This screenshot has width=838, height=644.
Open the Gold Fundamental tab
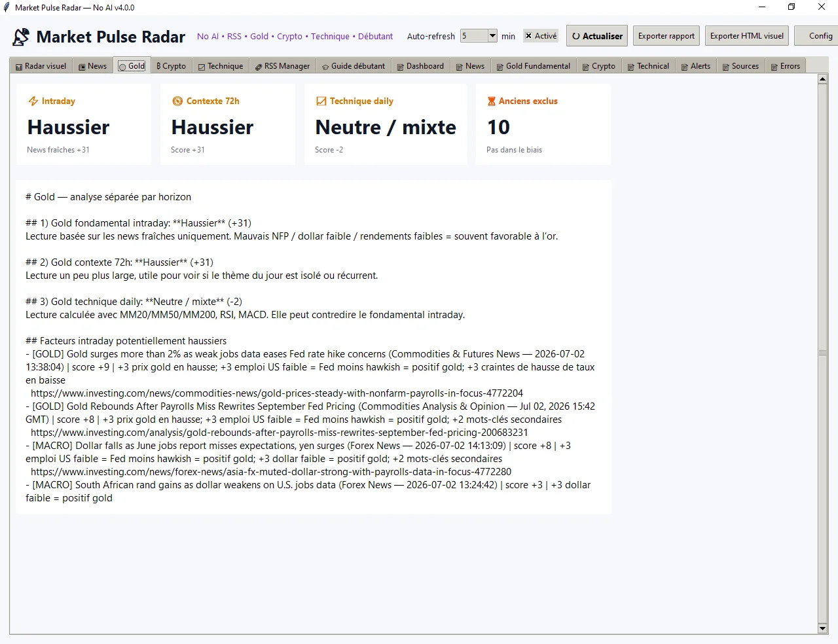pos(534,66)
